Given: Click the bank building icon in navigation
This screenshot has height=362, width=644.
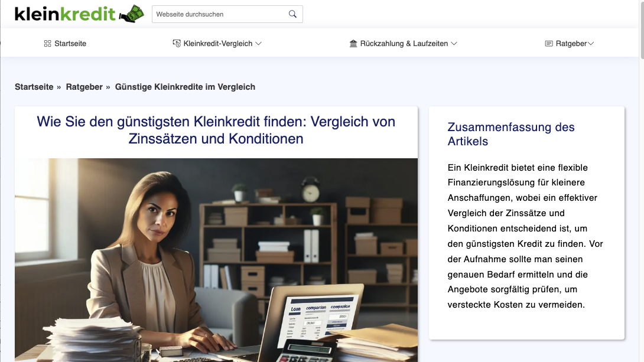Looking at the screenshot, I should (353, 44).
